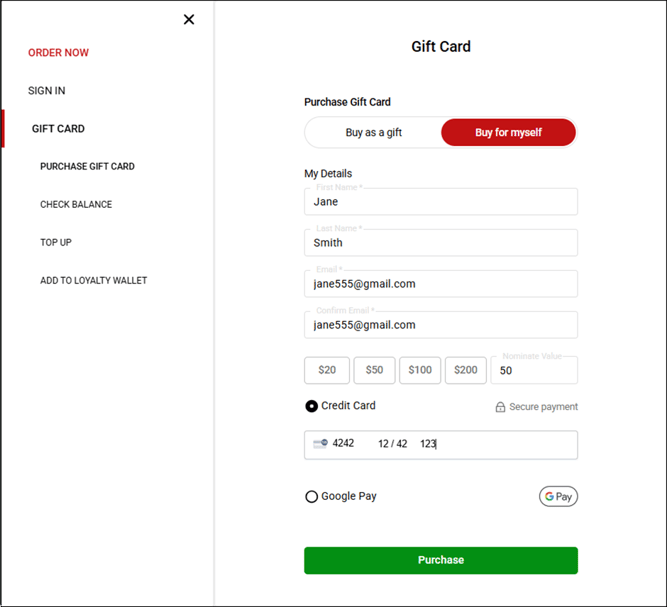Go to Check Balance page
The width and height of the screenshot is (667, 607).
76,205
